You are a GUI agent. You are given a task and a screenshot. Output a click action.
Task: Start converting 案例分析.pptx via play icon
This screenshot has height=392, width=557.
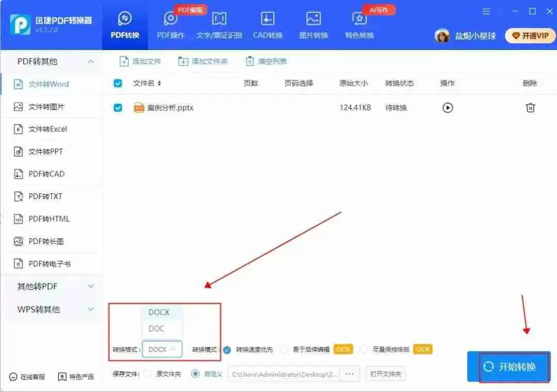(x=447, y=108)
